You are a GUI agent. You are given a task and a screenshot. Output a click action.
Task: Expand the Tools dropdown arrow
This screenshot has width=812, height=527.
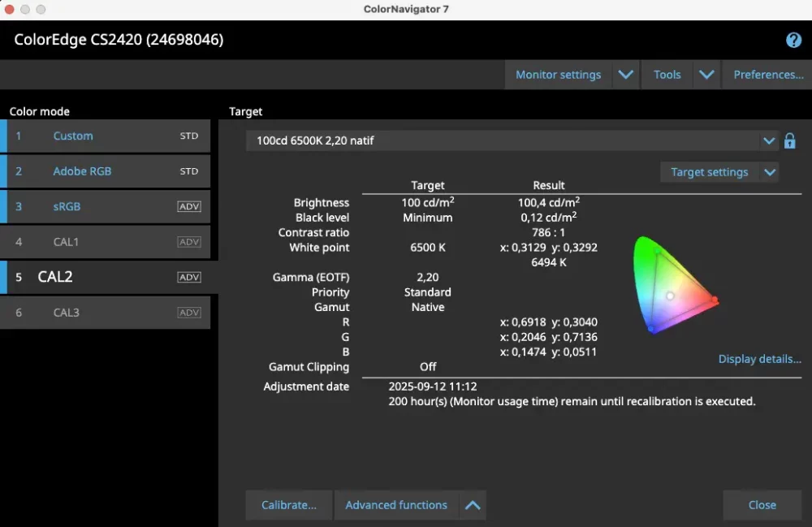(x=706, y=75)
